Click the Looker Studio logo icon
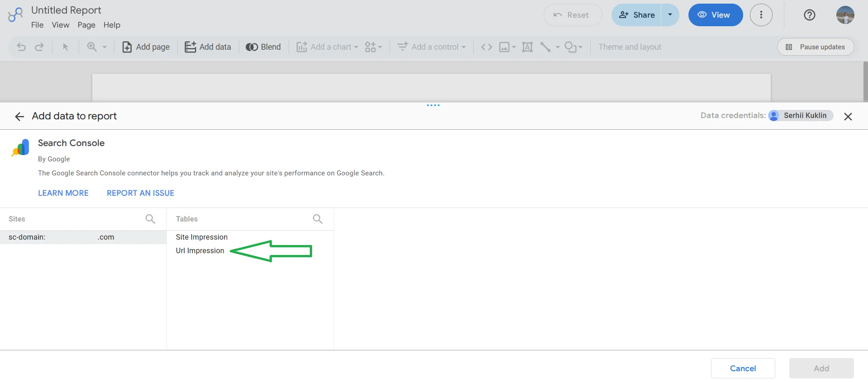 pos(15,14)
